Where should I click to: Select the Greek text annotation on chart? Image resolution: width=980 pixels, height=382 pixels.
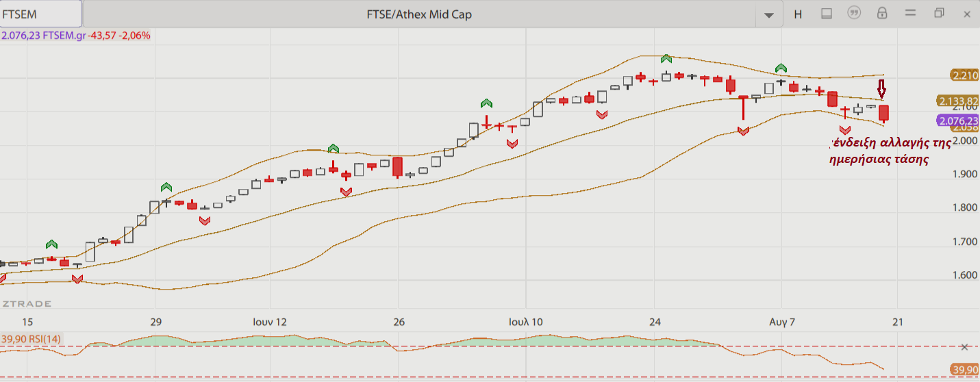click(890, 151)
